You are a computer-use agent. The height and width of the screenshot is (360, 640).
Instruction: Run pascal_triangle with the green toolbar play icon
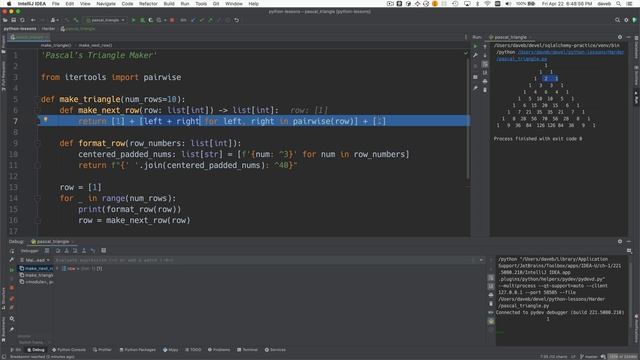click(133, 20)
